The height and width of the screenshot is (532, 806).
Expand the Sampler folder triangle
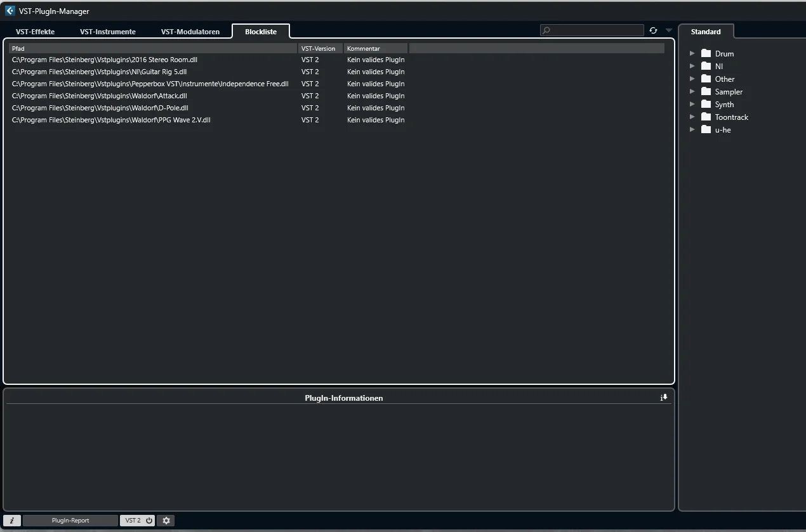[692, 91]
